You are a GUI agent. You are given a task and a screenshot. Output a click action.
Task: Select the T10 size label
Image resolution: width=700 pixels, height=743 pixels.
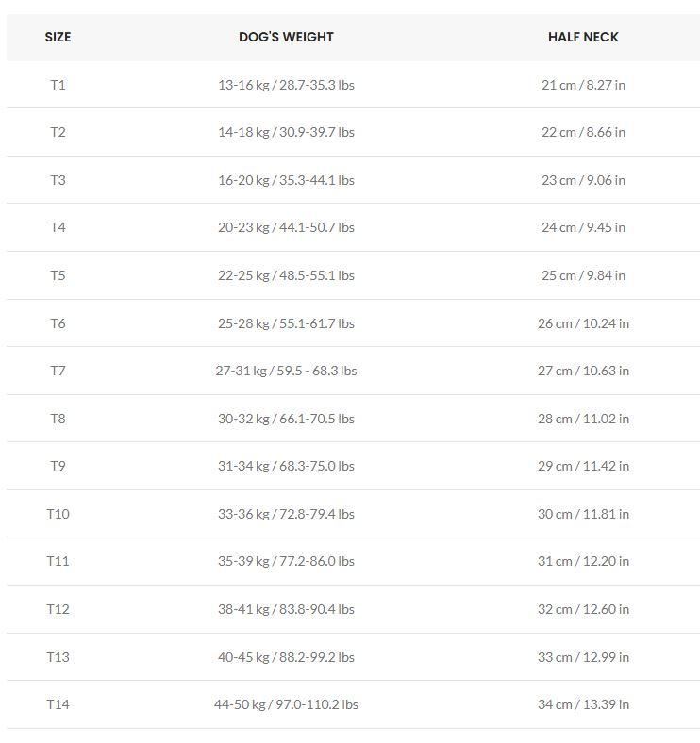[58, 514]
